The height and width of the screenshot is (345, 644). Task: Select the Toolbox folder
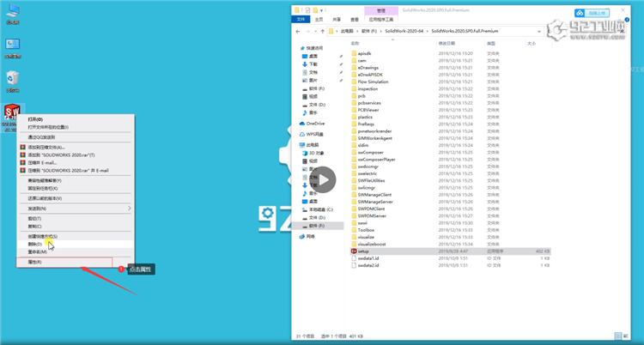[366, 230]
